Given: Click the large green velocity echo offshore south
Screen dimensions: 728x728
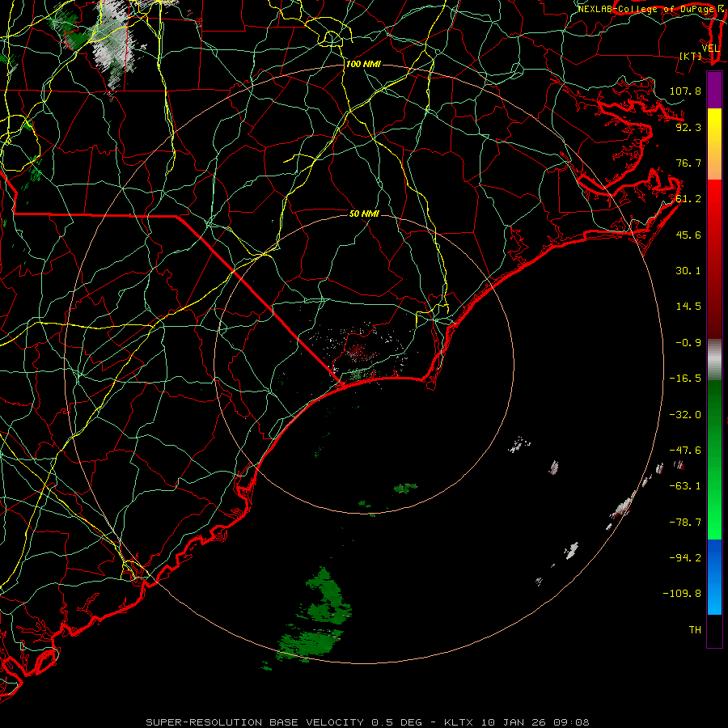Looking at the screenshot, I should [x=315, y=616].
